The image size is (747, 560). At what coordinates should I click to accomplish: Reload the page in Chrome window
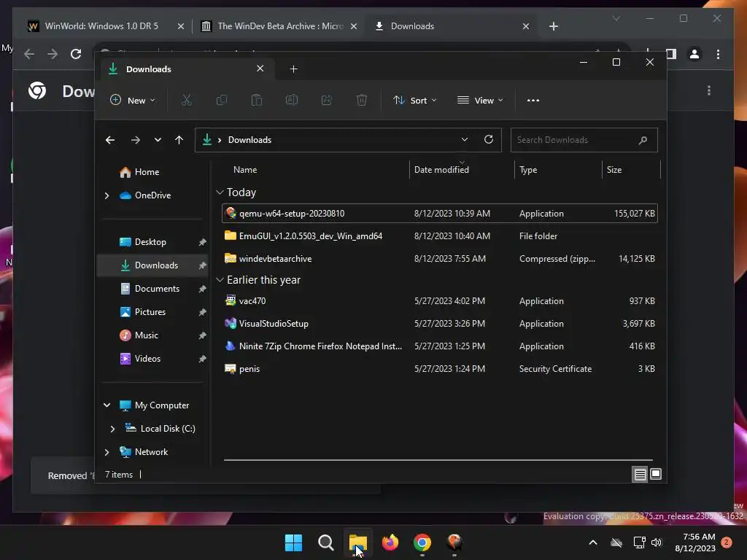(76, 54)
